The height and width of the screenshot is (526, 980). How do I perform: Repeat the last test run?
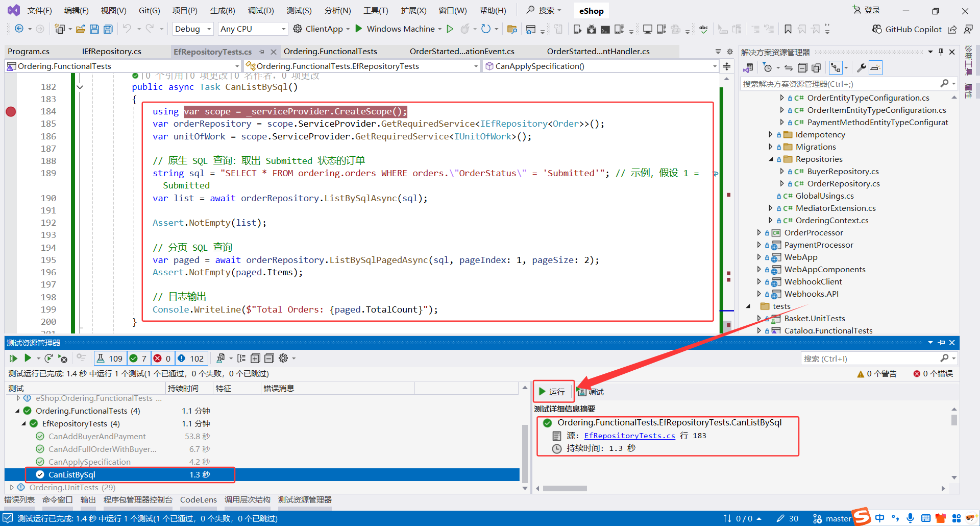click(x=48, y=358)
